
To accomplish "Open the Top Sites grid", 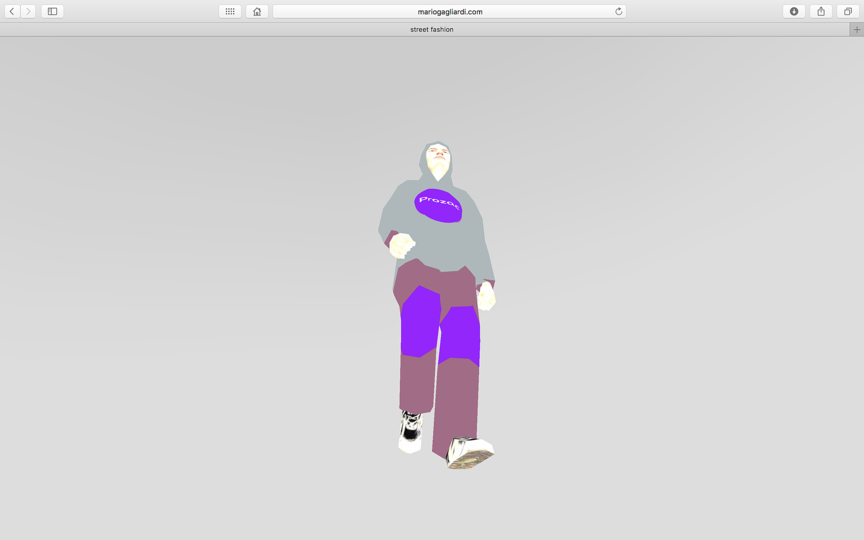I will 230,11.
